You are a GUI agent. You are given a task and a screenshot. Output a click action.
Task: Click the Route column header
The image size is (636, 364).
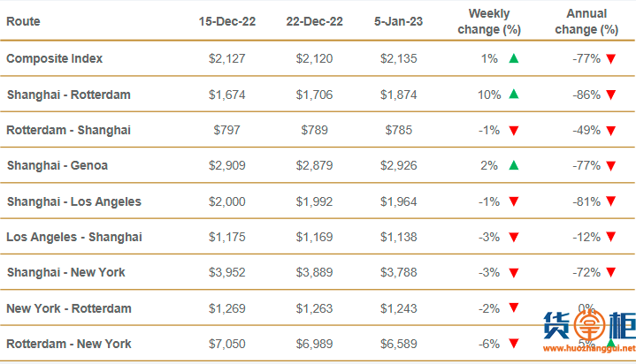[23, 21]
